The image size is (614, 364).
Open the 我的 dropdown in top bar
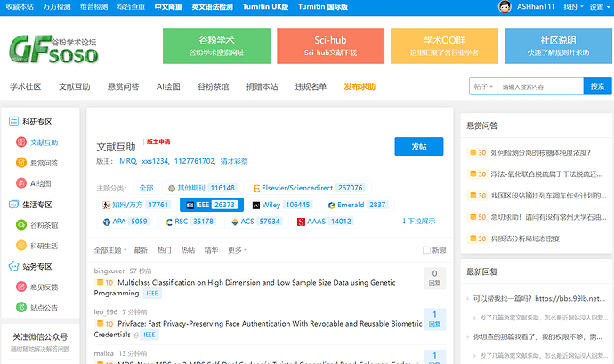[573, 6]
